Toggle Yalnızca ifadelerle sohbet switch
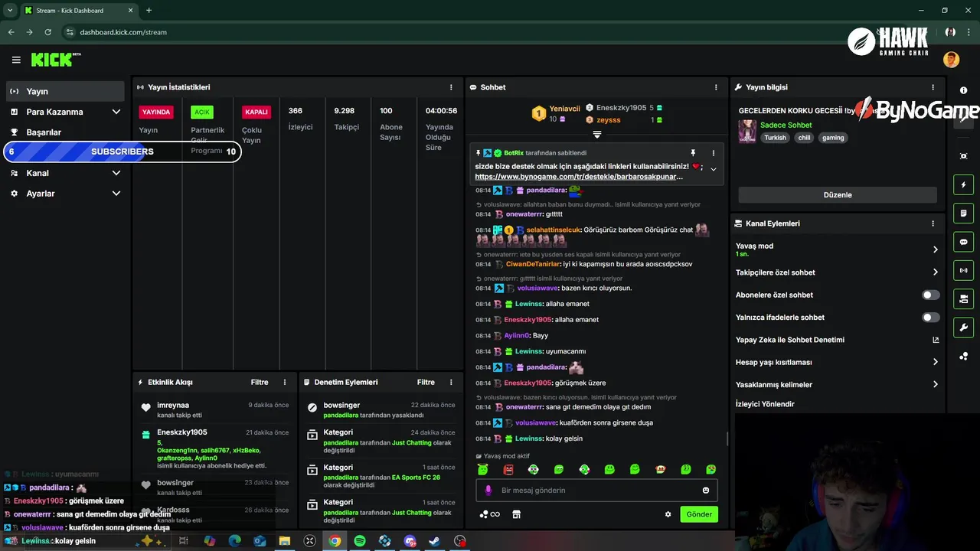 coord(930,317)
